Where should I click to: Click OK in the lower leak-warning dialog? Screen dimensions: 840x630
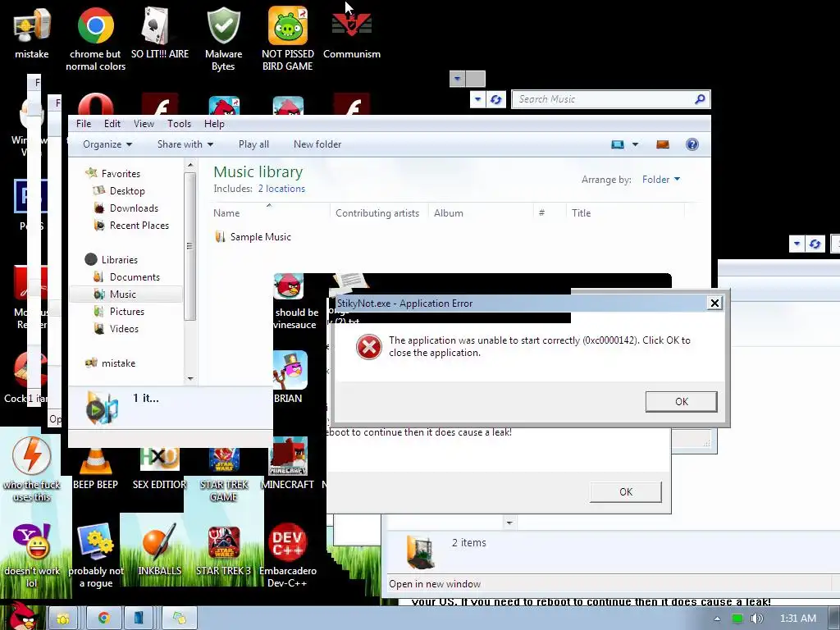626,492
